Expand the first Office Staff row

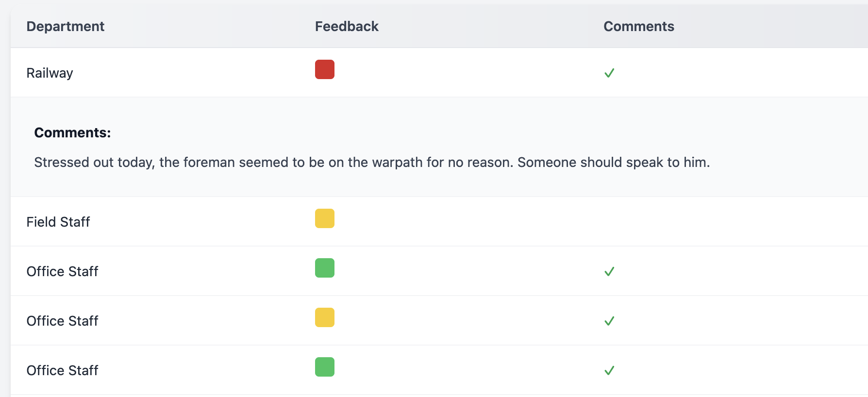[62, 271]
